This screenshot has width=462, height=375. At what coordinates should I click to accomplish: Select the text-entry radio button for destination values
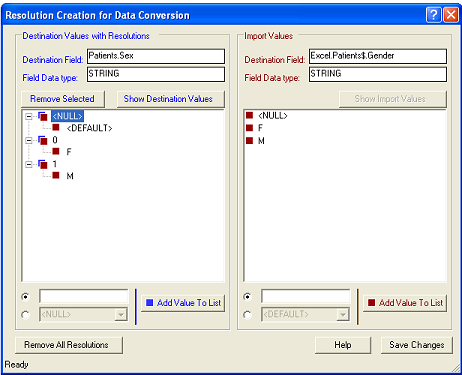pyautogui.click(x=25, y=296)
